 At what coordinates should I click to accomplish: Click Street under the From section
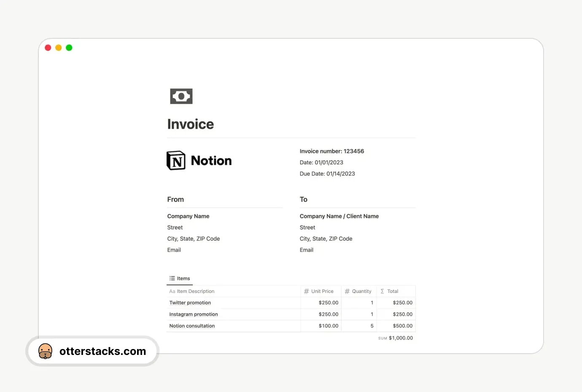175,228
